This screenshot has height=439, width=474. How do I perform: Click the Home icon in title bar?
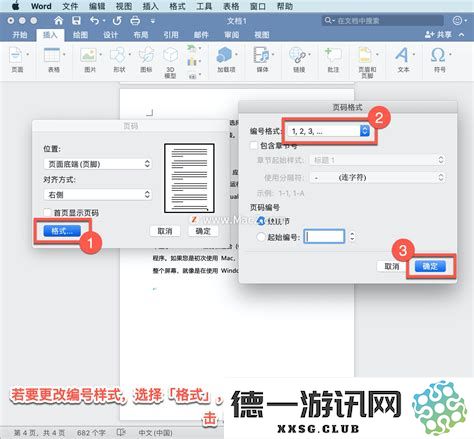point(58,21)
